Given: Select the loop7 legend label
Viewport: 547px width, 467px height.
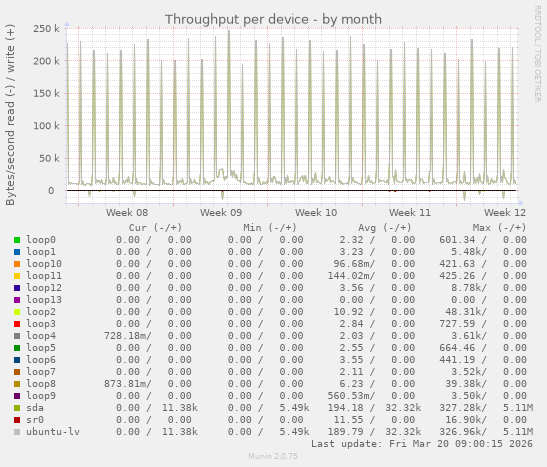Looking at the screenshot, I should pos(41,371).
